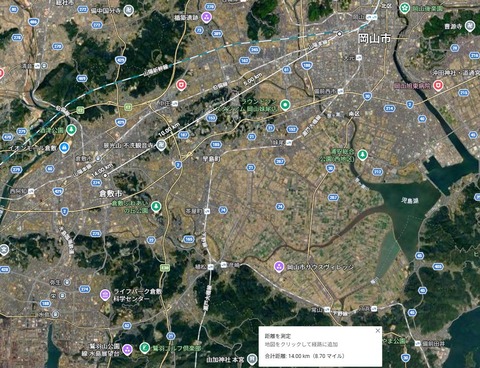The image size is (480, 368).
Task: Select the 岡山後楽園 garden marker
Action: coord(405,7)
